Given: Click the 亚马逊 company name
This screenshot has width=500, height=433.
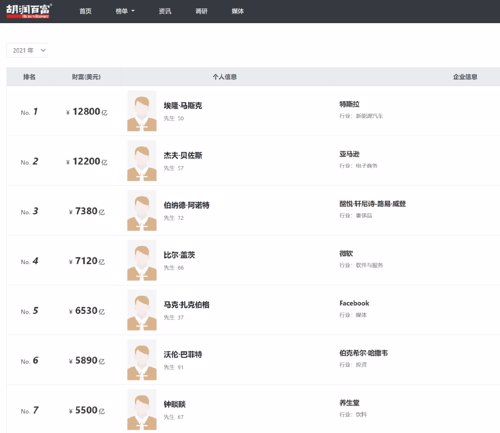Looking at the screenshot, I should click(x=349, y=154).
